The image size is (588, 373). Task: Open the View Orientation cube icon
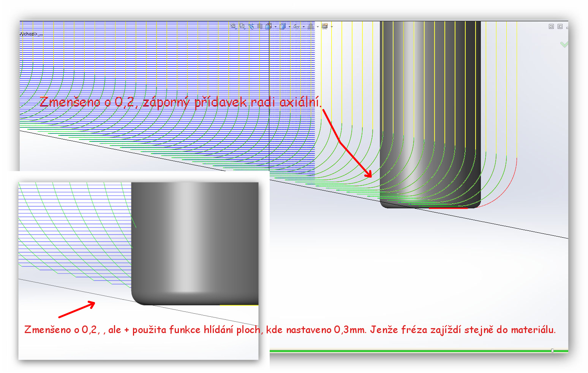269,26
